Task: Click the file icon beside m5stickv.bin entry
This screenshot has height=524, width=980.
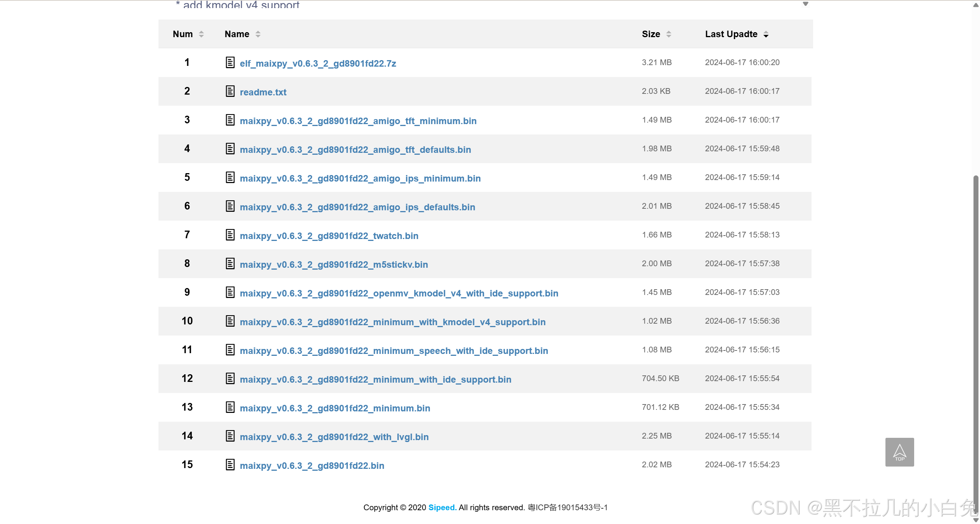Action: [230, 264]
